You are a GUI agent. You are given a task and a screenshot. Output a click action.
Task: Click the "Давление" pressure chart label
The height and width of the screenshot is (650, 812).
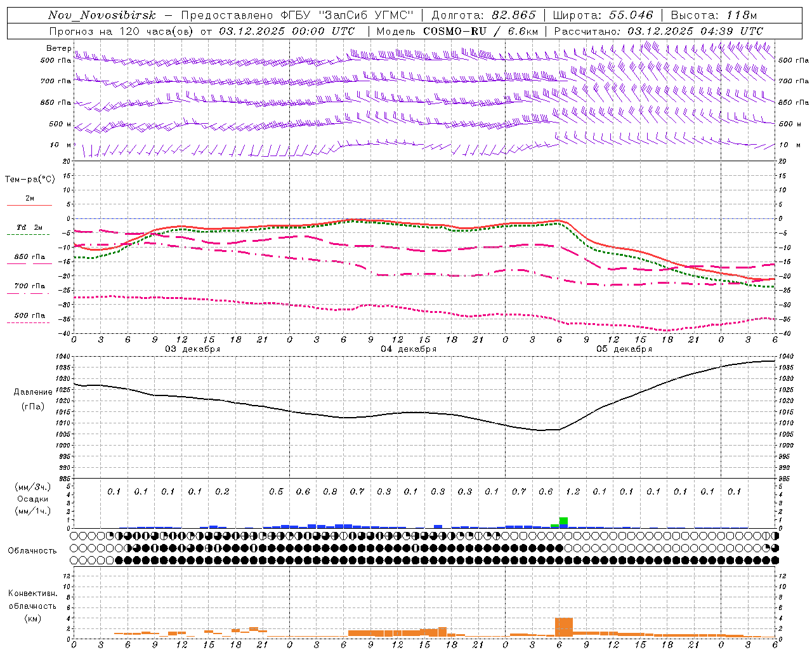click(33, 392)
